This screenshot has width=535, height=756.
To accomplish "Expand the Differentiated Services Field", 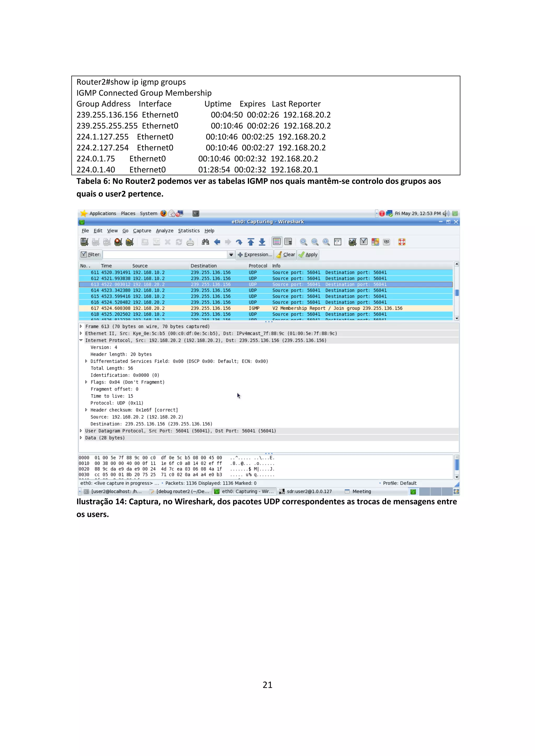I will (x=86, y=361).
